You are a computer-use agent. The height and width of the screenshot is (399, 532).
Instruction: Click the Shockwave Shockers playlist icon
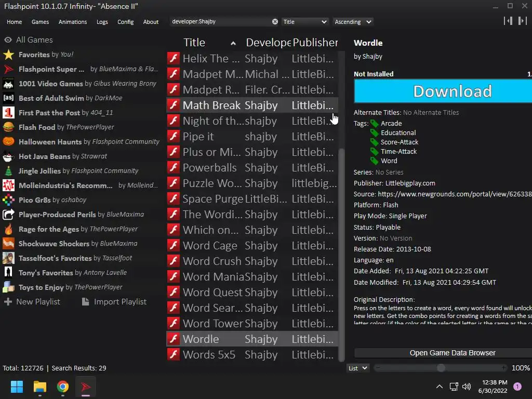pos(8,244)
